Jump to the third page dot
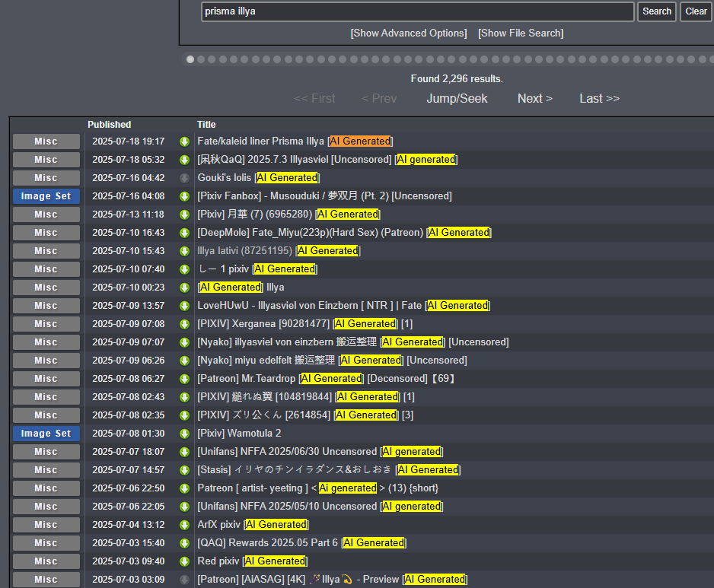The width and height of the screenshot is (714, 588). point(212,59)
